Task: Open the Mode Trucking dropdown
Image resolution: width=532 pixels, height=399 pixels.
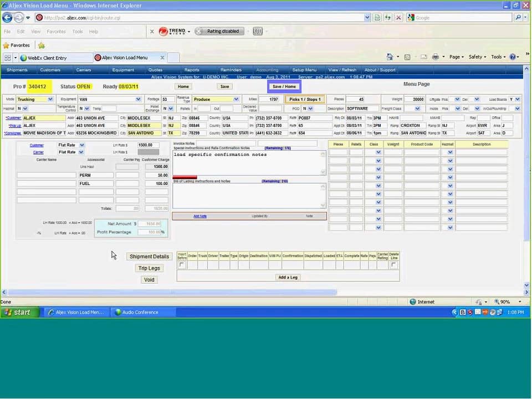Action: 50,99
